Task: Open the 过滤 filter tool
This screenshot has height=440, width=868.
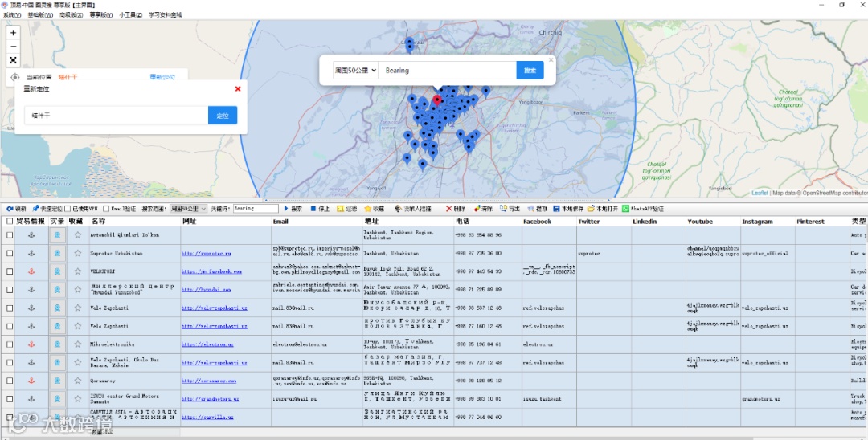Action: 347,209
